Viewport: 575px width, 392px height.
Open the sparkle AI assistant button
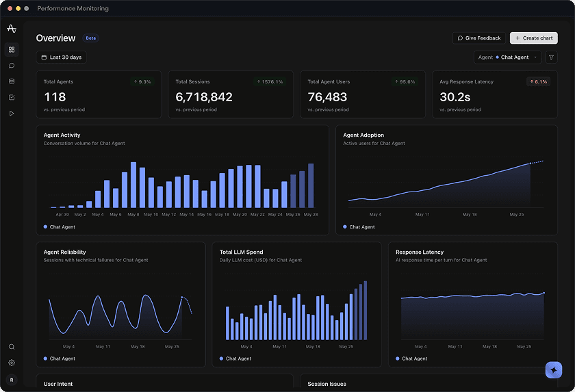point(554,370)
